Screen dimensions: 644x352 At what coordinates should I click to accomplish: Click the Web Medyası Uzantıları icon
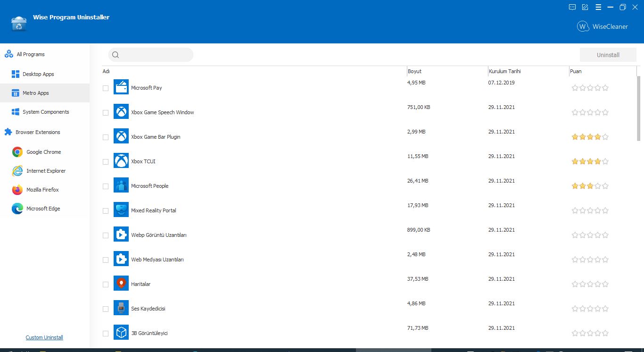pos(121,260)
